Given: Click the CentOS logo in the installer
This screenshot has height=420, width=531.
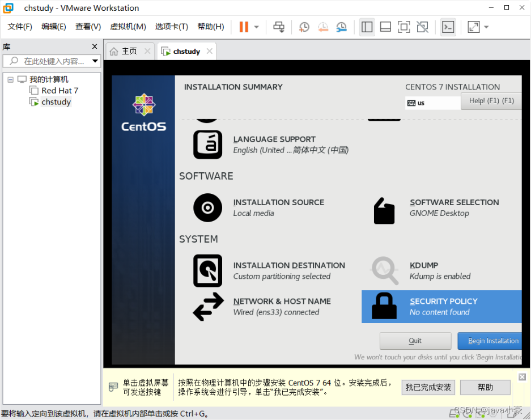Looking at the screenshot, I should coord(144,112).
